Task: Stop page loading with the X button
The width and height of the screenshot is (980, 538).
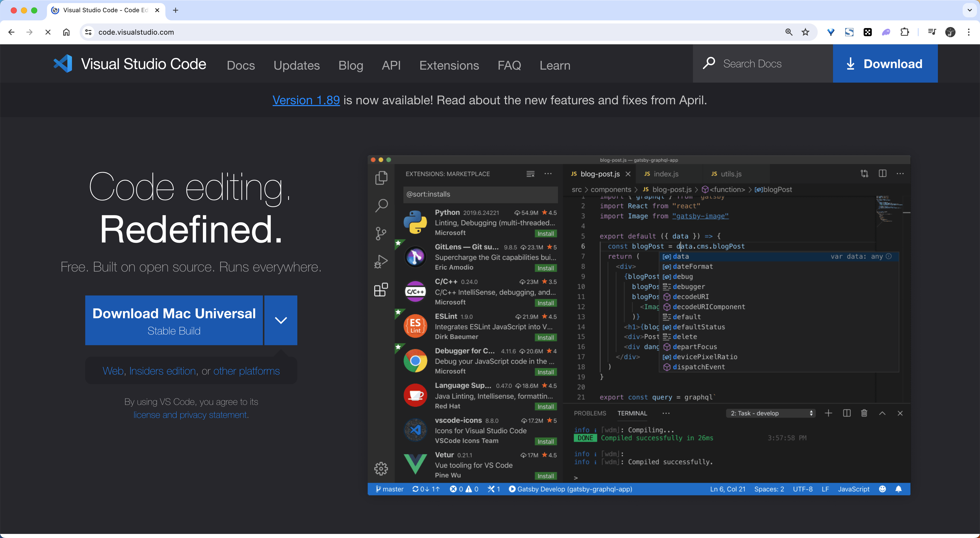Action: pos(48,32)
